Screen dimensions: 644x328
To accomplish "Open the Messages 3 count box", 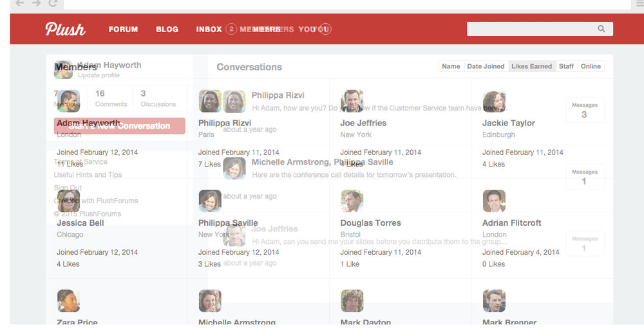I will (585, 110).
